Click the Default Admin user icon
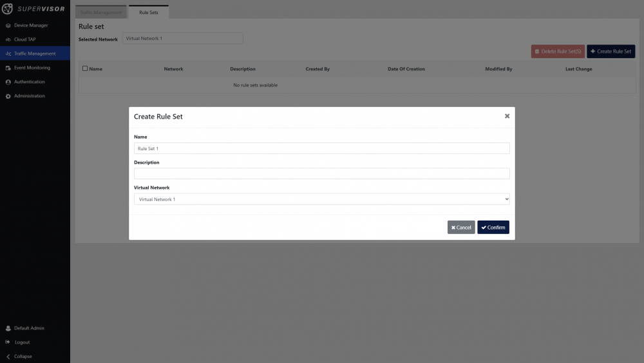 coord(8,328)
